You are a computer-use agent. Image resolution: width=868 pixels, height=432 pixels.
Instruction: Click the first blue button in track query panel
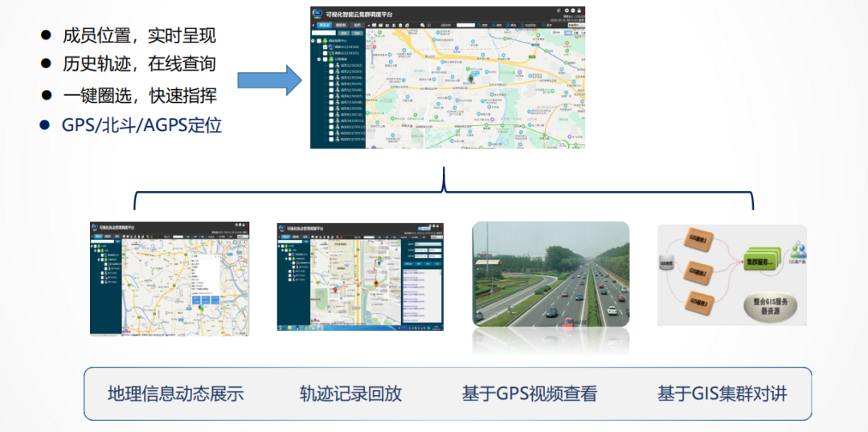[x=408, y=264]
